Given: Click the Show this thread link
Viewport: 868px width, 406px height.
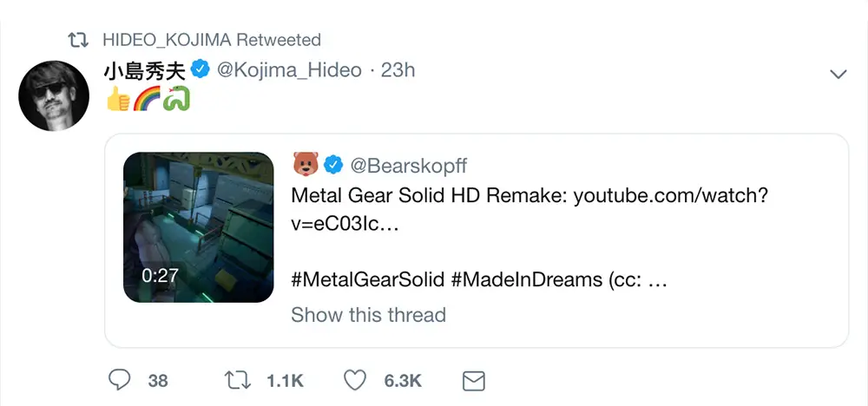Looking at the screenshot, I should [x=368, y=314].
